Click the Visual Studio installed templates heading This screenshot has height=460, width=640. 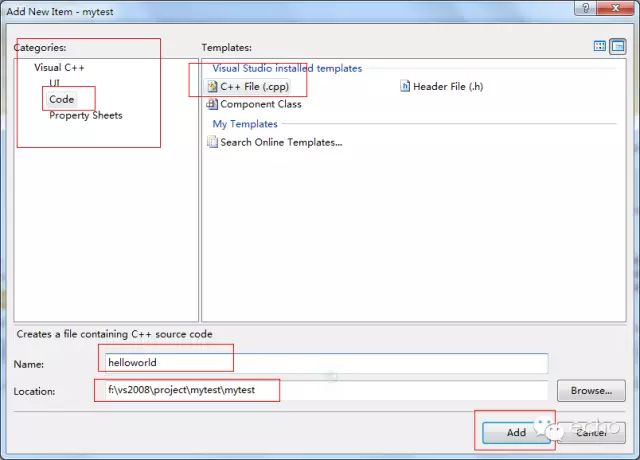(287, 68)
